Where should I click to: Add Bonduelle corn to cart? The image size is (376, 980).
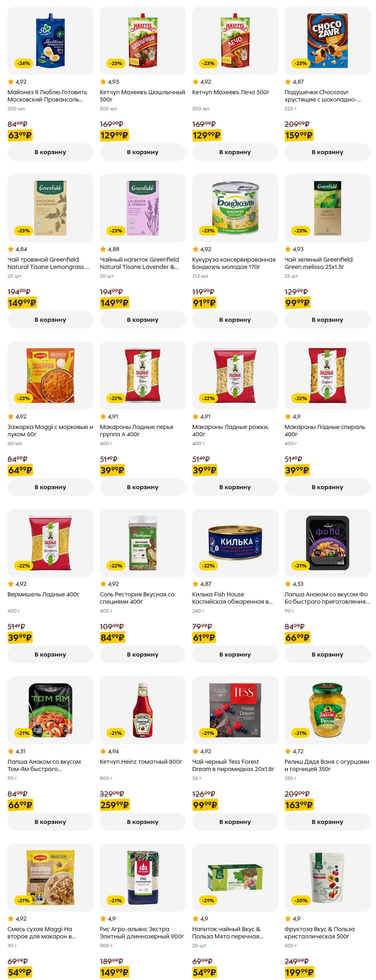[235, 320]
